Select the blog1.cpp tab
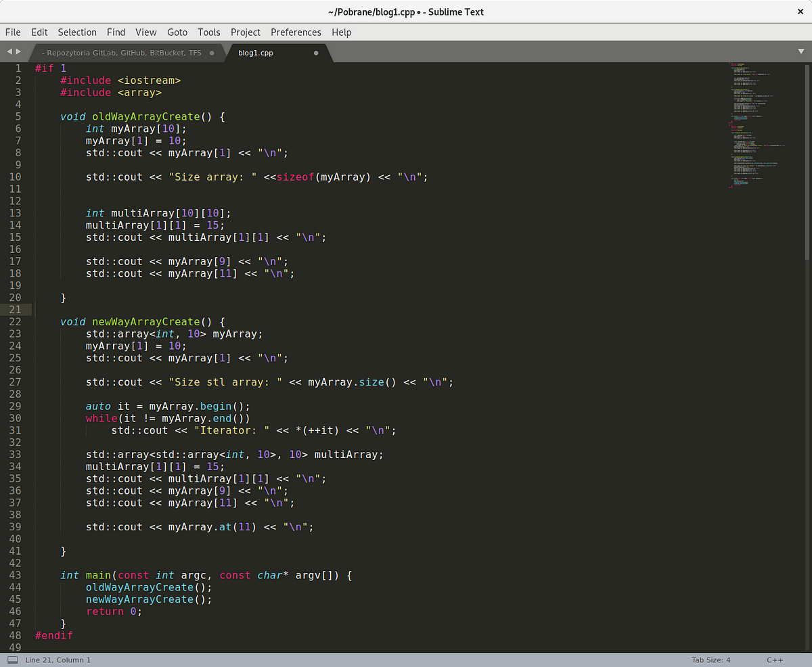This screenshot has height=667, width=812. click(x=256, y=53)
